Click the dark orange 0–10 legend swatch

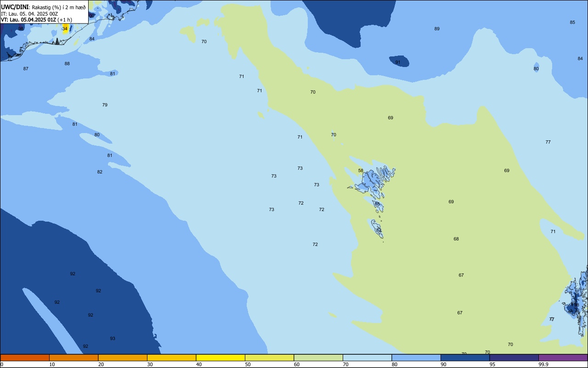pyautogui.click(x=25, y=357)
